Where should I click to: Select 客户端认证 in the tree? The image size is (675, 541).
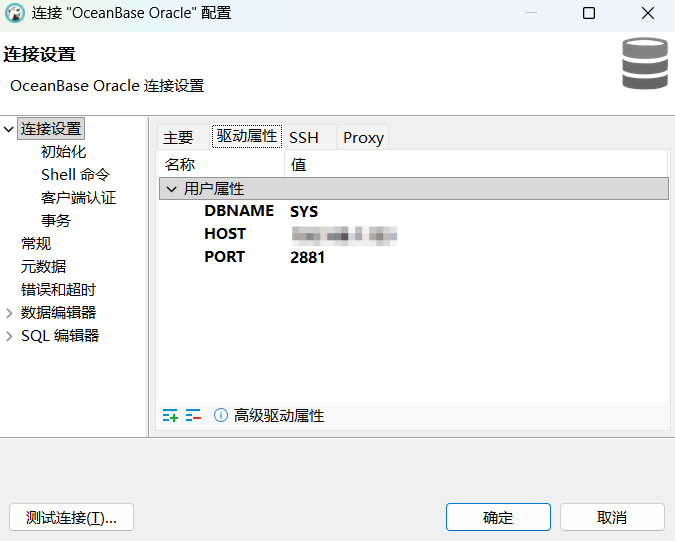[x=78, y=198]
